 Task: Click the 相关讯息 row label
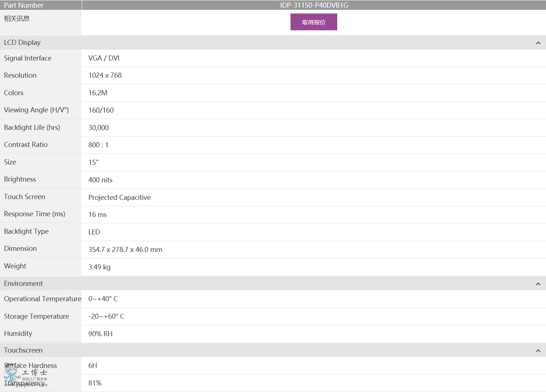coord(17,19)
